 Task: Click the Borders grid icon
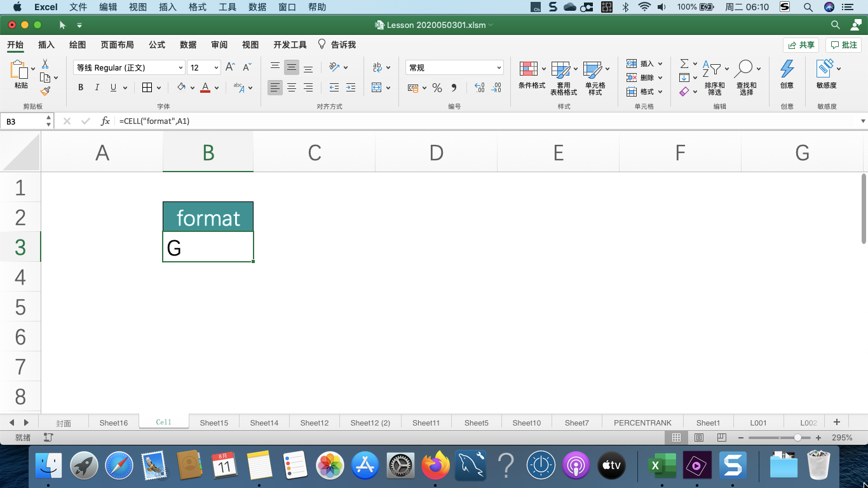click(x=147, y=88)
